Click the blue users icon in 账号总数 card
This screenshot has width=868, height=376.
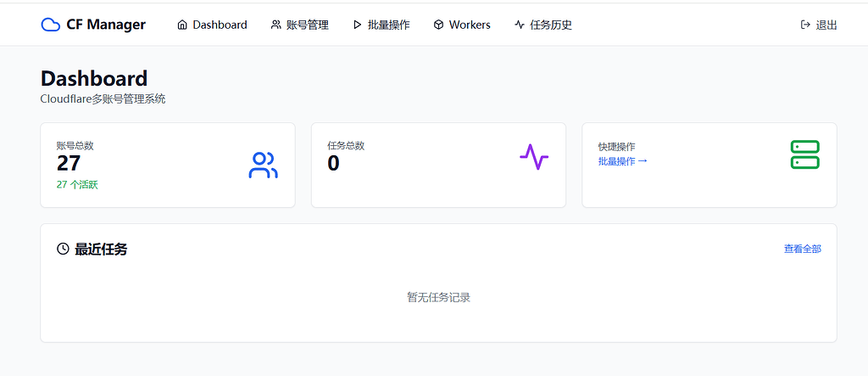point(264,166)
